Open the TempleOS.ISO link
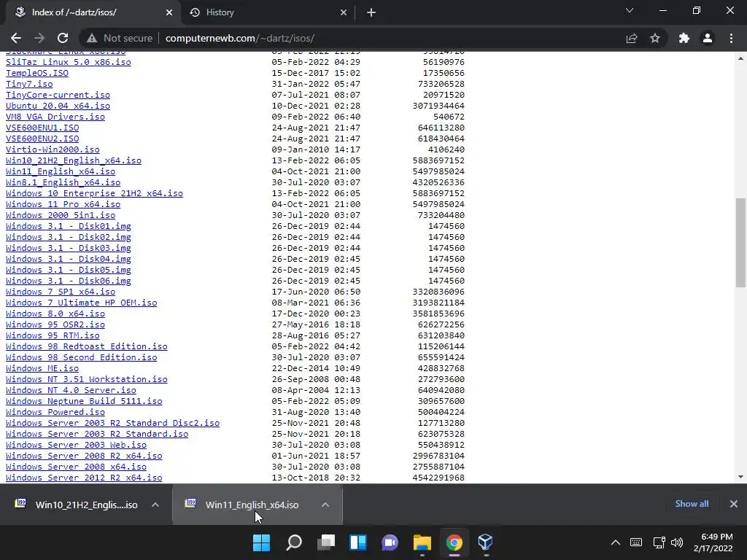The height and width of the screenshot is (560, 747). pos(37,73)
